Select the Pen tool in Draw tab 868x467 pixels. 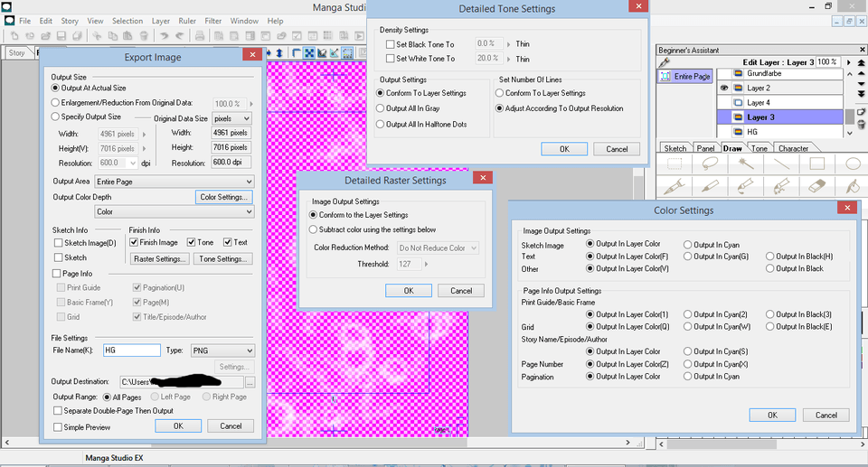675,186
